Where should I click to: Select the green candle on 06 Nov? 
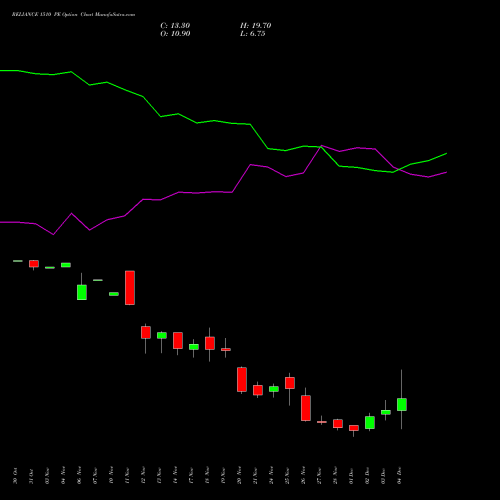(82, 292)
